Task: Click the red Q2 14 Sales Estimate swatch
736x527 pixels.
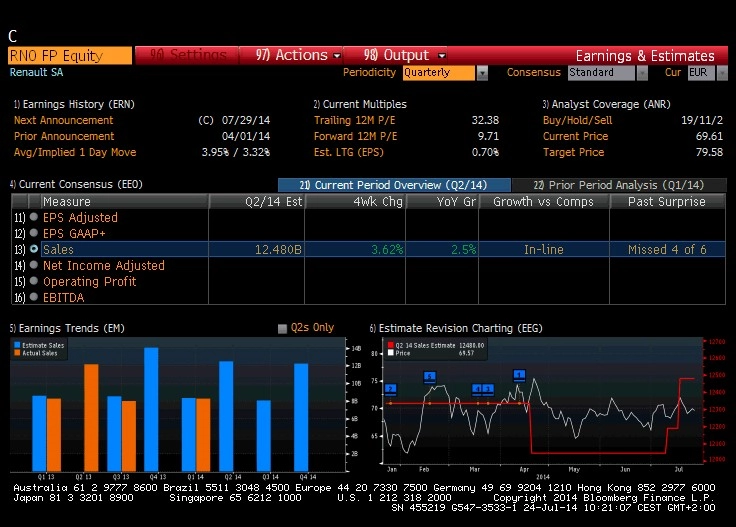Action: 391,345
